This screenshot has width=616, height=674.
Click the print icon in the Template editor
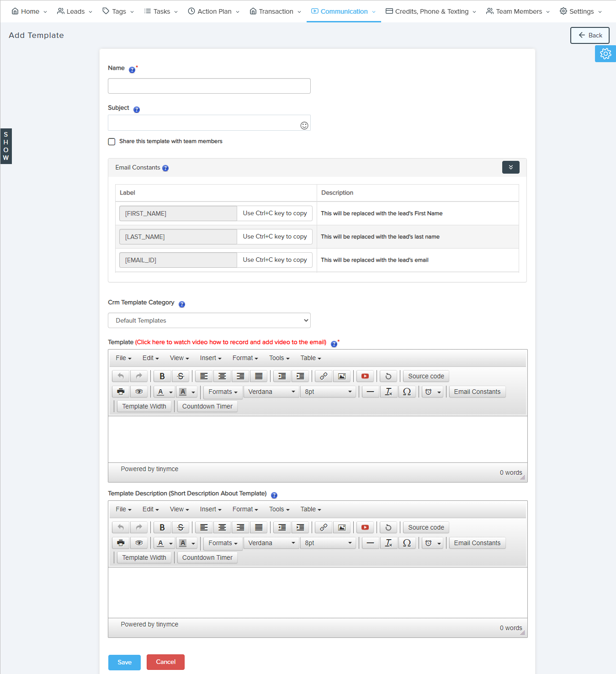(121, 392)
